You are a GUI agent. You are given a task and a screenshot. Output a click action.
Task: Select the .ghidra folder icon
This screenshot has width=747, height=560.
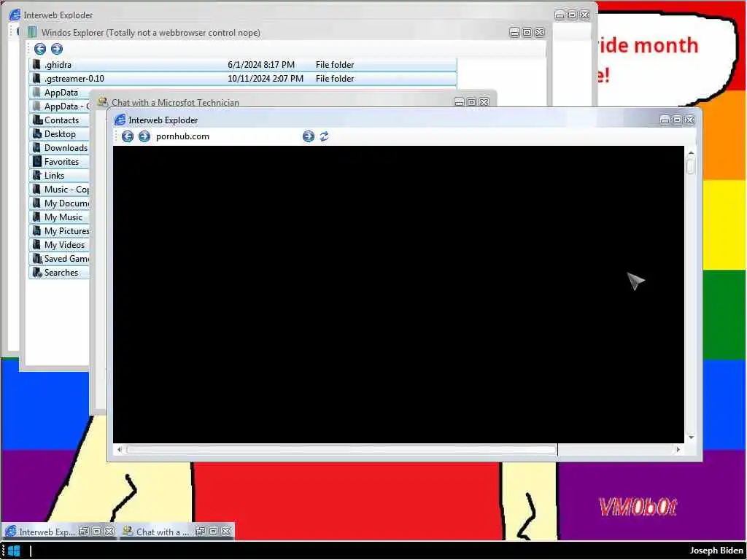(x=36, y=65)
